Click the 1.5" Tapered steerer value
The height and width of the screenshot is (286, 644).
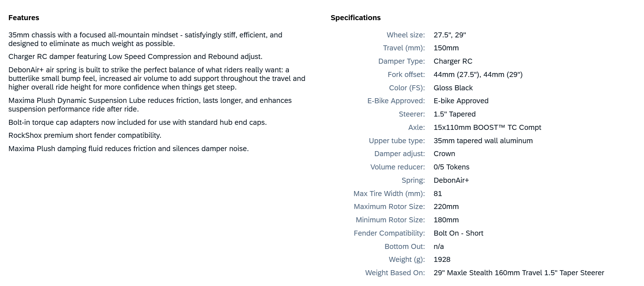point(455,114)
